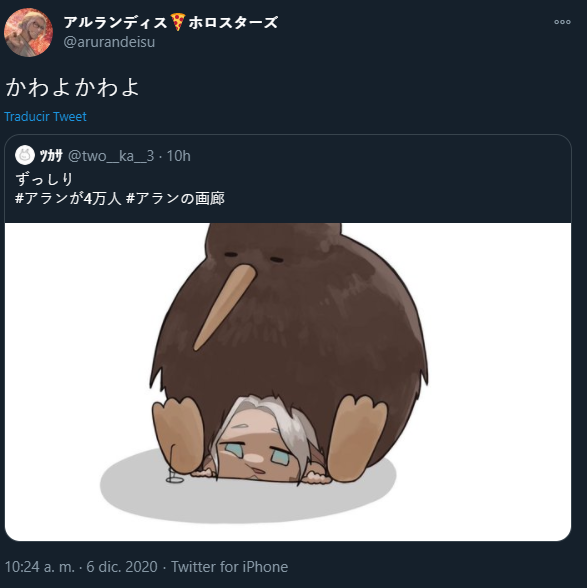Open the kiwi bird artwork image
The image size is (587, 588).
[x=288, y=382]
